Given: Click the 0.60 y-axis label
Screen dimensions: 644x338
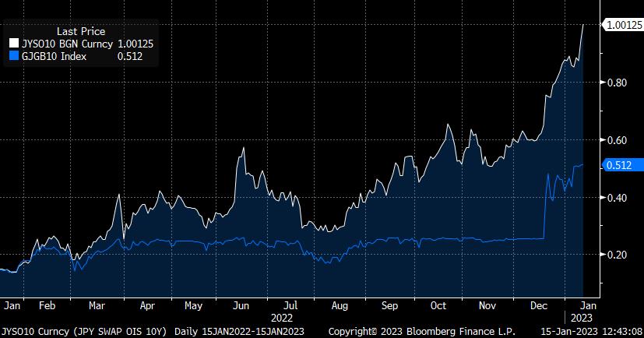Looking at the screenshot, I should [x=617, y=140].
